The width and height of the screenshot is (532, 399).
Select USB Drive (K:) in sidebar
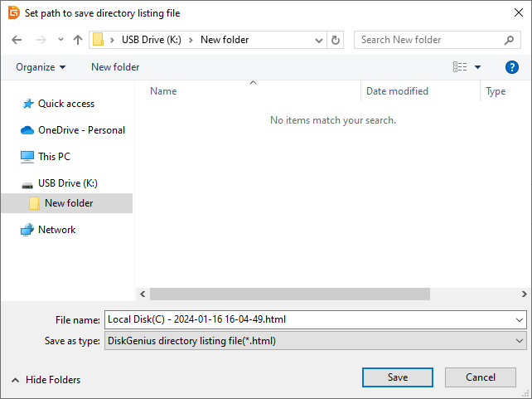pyautogui.click(x=73, y=183)
